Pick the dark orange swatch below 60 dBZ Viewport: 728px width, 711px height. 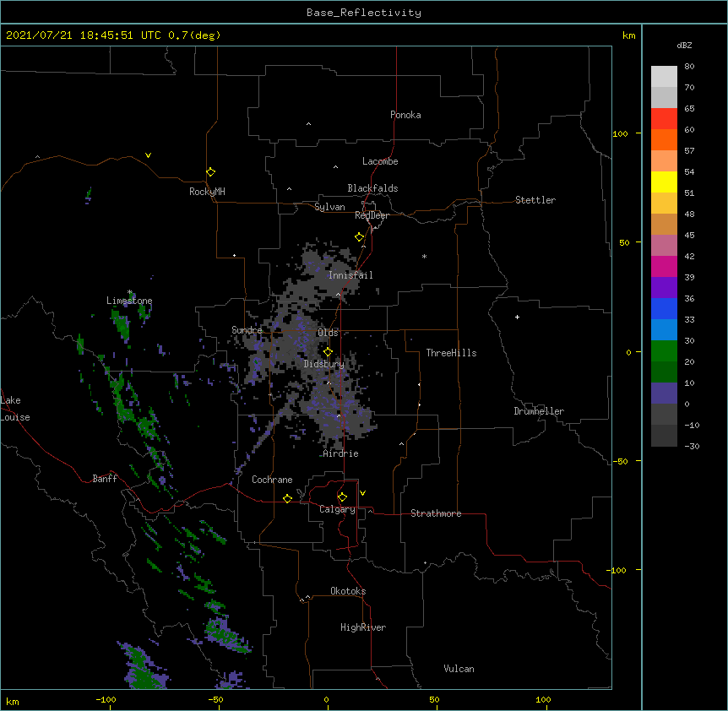[x=664, y=139]
